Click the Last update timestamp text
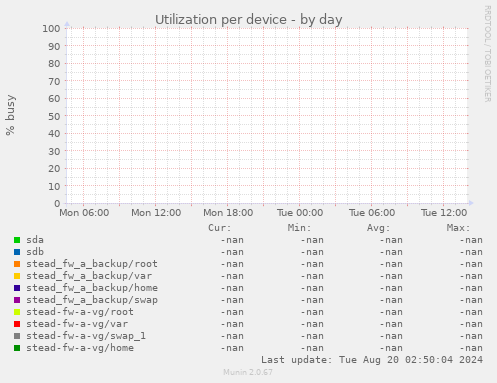Image resolution: width=497 pixels, height=383 pixels. (x=372, y=360)
